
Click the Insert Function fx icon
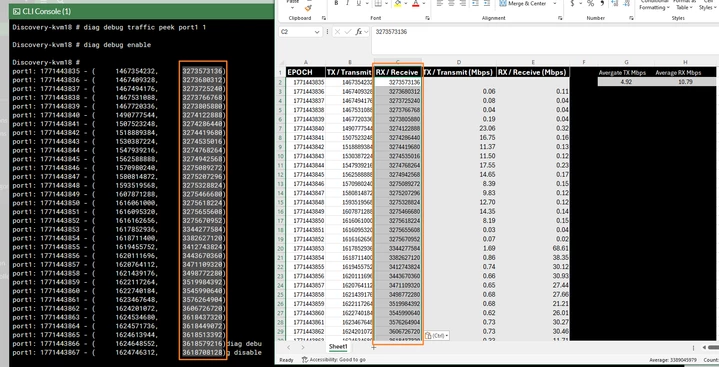(x=359, y=32)
